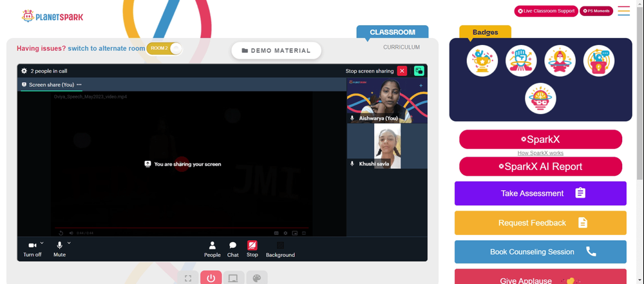Select the raised fist badge
Image resolution: width=644 pixels, height=284 pixels.
click(521, 61)
